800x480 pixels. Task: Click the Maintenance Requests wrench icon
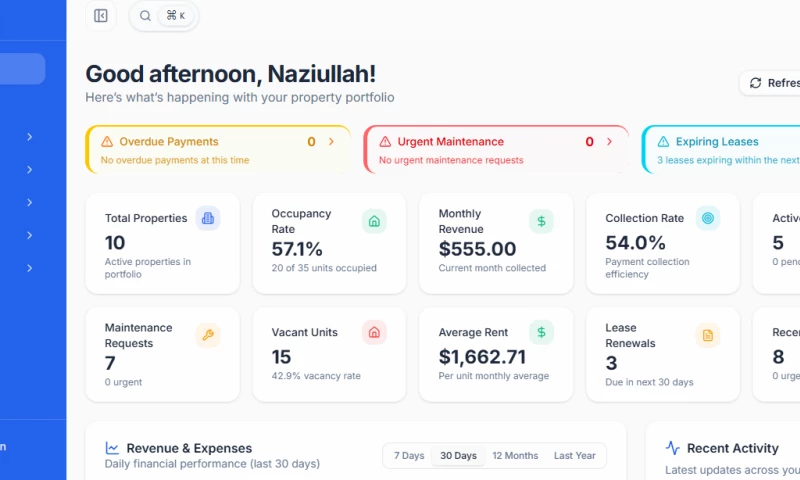click(x=208, y=336)
